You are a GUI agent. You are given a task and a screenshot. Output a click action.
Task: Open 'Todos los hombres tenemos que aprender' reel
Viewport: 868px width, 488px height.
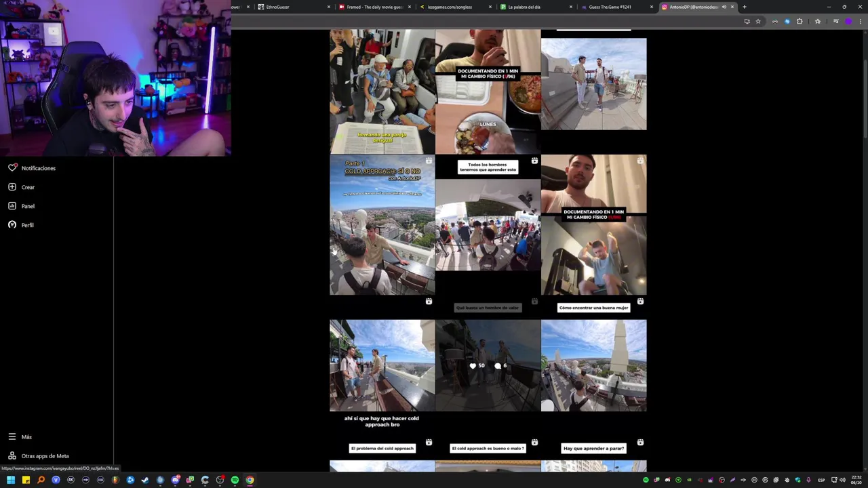488,225
